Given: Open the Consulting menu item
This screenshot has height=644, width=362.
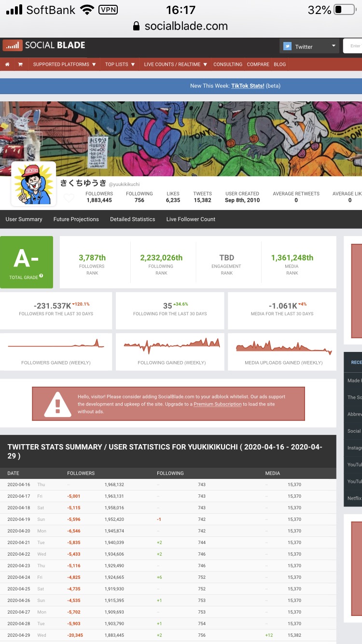Looking at the screenshot, I should [x=228, y=64].
